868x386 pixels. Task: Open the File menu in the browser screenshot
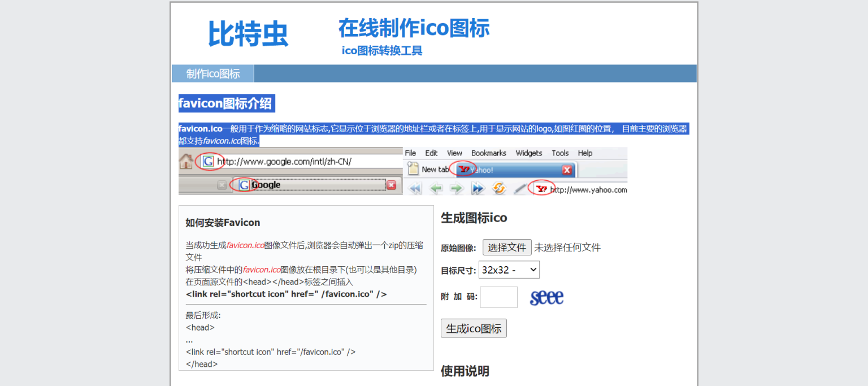[410, 153]
